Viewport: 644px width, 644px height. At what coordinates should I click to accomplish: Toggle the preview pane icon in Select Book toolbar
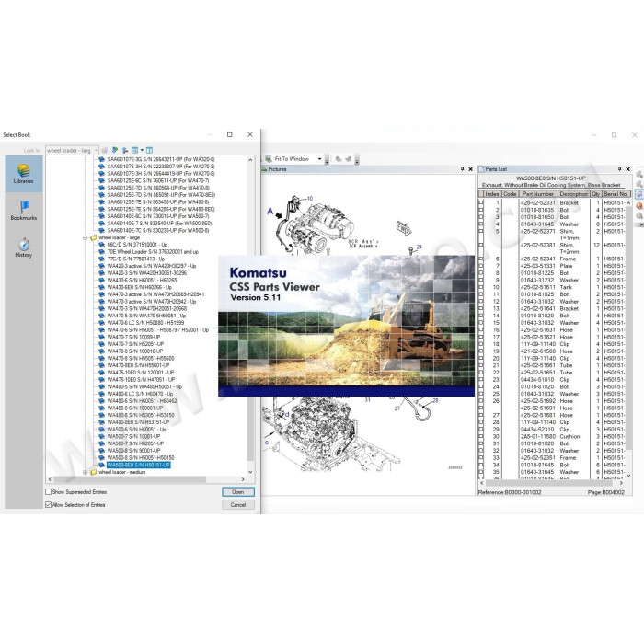coord(149,150)
